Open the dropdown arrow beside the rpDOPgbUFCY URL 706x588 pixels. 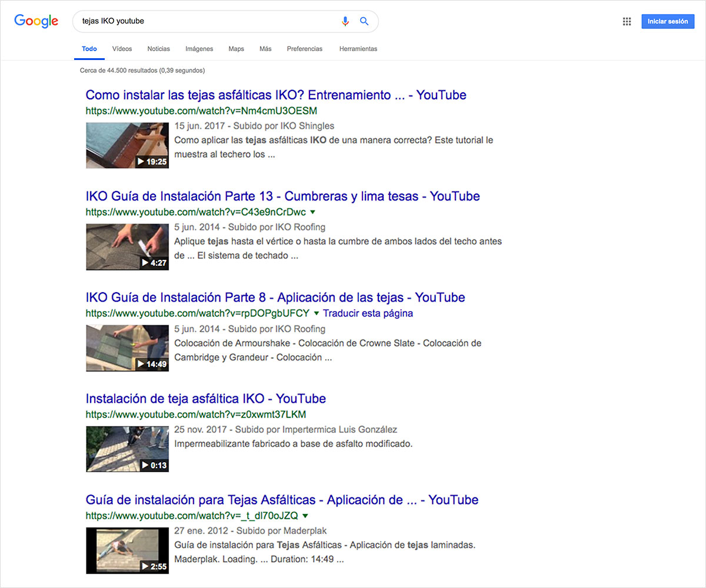coord(317,313)
